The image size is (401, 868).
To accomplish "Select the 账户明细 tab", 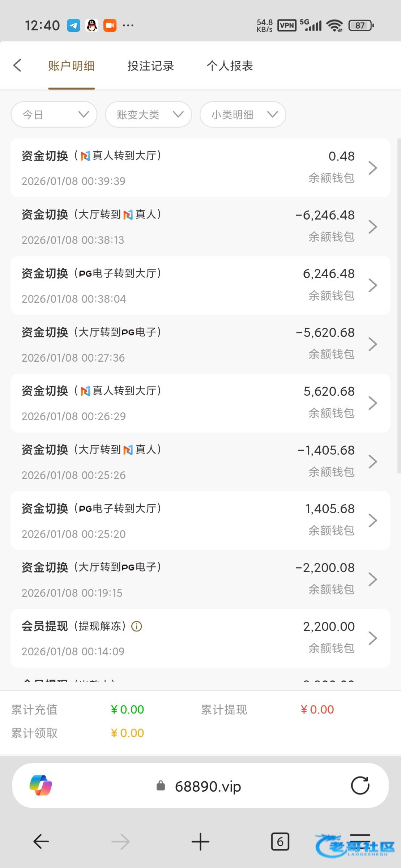I will tap(72, 66).
